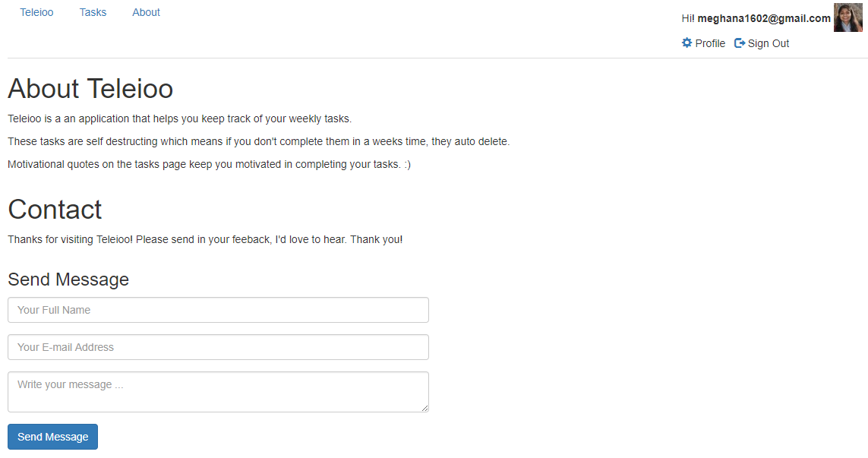Click the About Teleioo heading
Image resolution: width=868 pixels, height=458 pixels.
click(x=90, y=89)
